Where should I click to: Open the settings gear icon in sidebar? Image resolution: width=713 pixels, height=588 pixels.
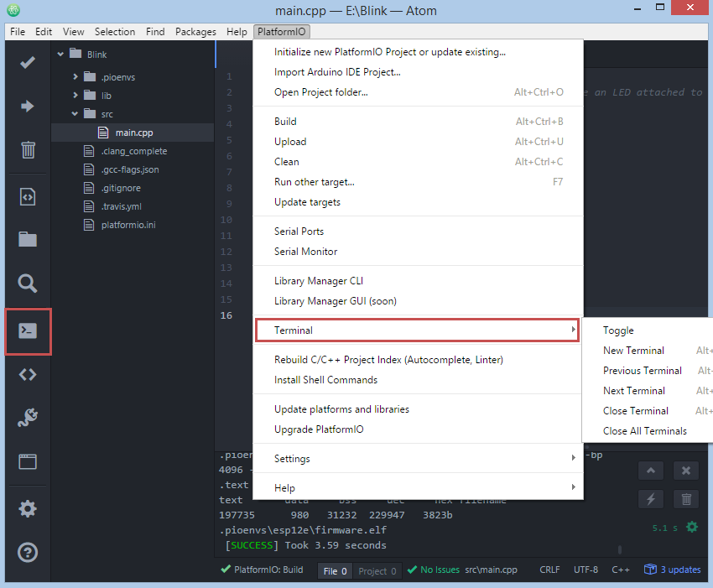click(28, 508)
